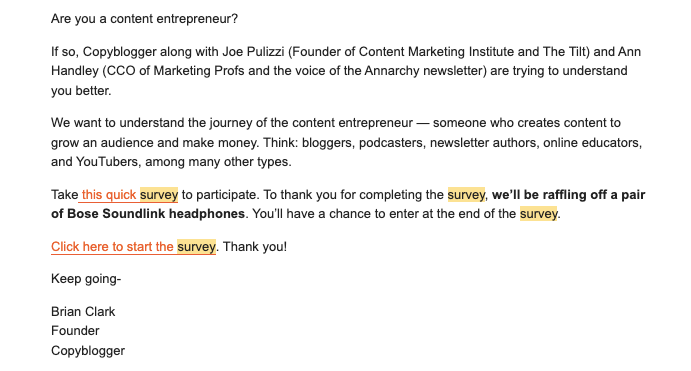Click the "Are you a content entrepreneur?" line
This screenshot has width=691, height=371.
(145, 19)
